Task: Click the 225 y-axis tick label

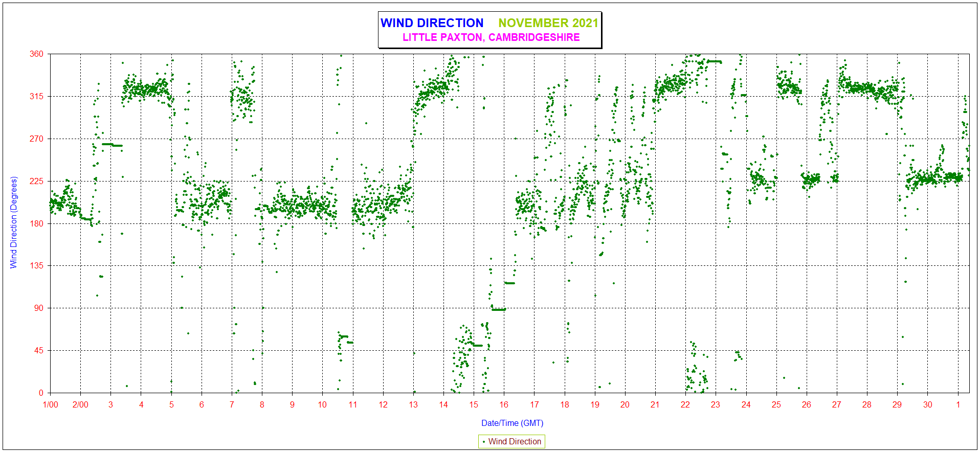Action: tap(36, 181)
